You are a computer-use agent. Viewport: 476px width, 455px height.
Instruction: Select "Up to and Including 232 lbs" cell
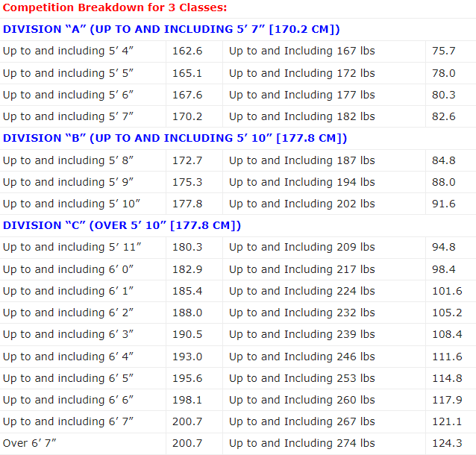pyautogui.click(x=301, y=313)
